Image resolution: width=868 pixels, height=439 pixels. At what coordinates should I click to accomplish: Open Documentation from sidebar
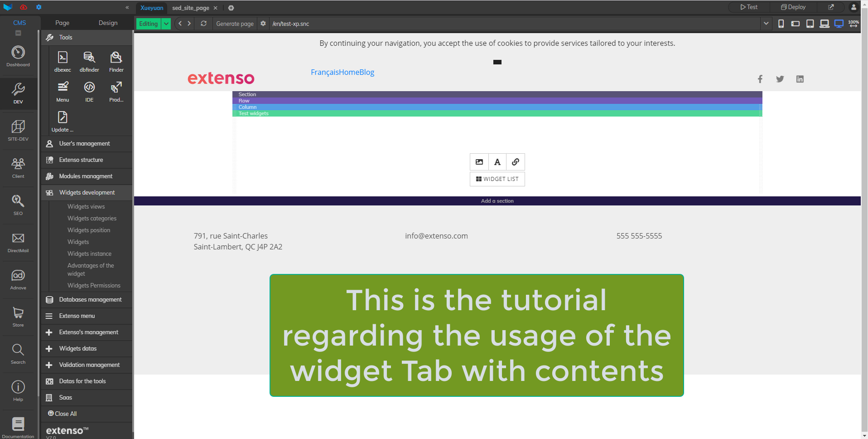pos(18,428)
